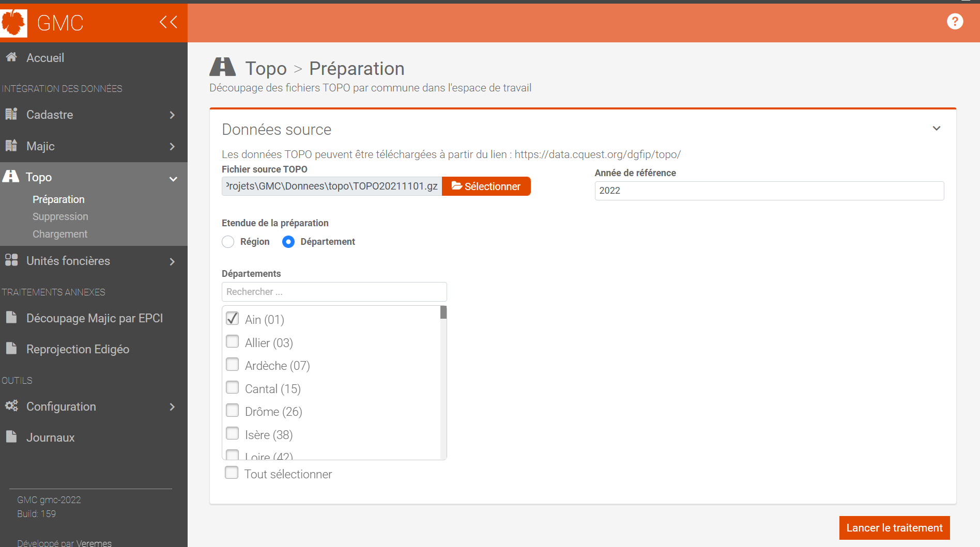This screenshot has height=547, width=980.
Task: Check the Tout sélectionner checkbox
Action: (232, 473)
